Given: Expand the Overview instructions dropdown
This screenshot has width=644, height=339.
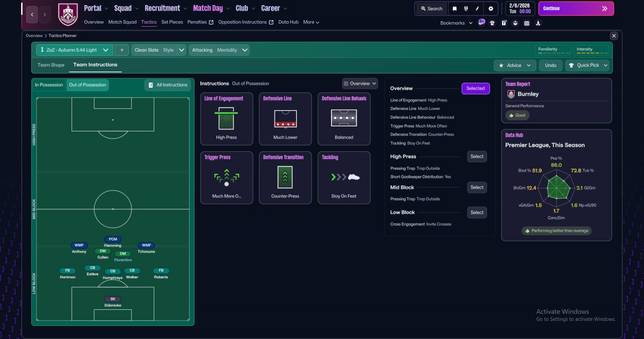Looking at the screenshot, I should point(360,84).
